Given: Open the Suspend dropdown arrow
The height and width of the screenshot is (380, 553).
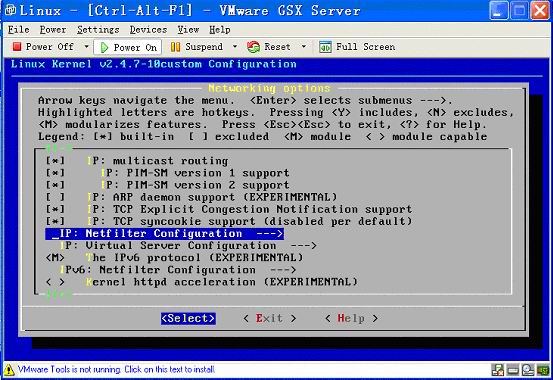Looking at the screenshot, I should pyautogui.click(x=235, y=47).
